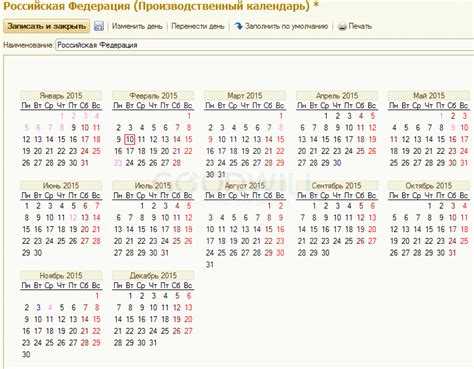Select day 1 in September 2015
This screenshot has width=474, height=369.
[x=314, y=206]
